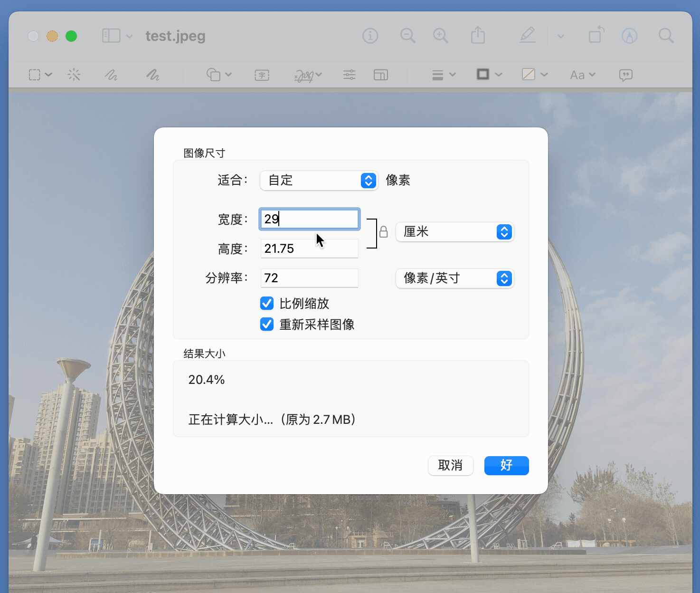Click the zoom in magnifier

tap(441, 36)
